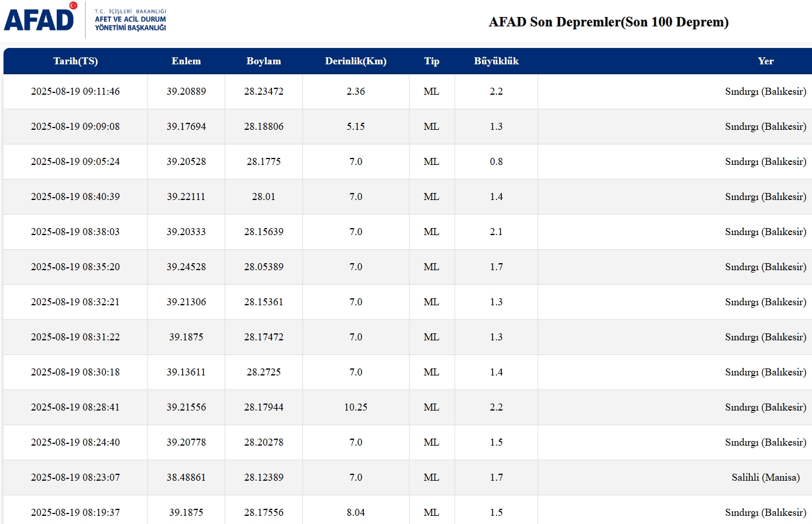The height and width of the screenshot is (524, 812).
Task: Click the Derinlik(Km) column header
Action: 356,61
